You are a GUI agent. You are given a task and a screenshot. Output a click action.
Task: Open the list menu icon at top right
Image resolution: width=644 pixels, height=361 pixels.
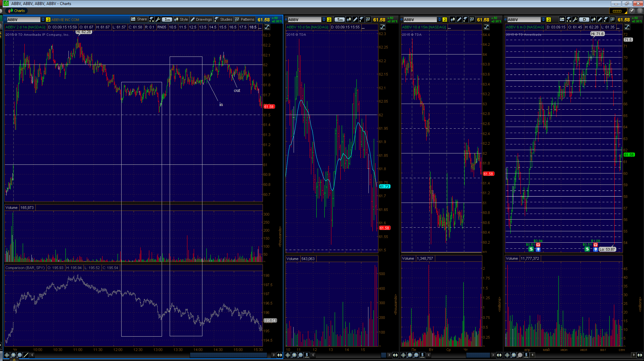(x=640, y=11)
